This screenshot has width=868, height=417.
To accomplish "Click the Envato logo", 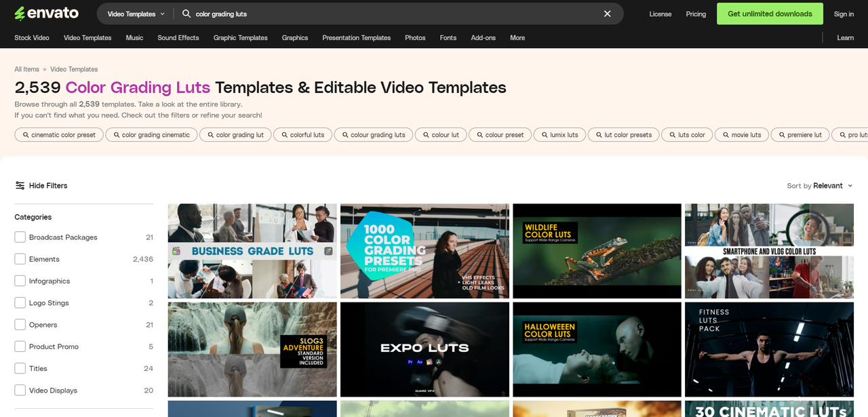I will 46,14.
